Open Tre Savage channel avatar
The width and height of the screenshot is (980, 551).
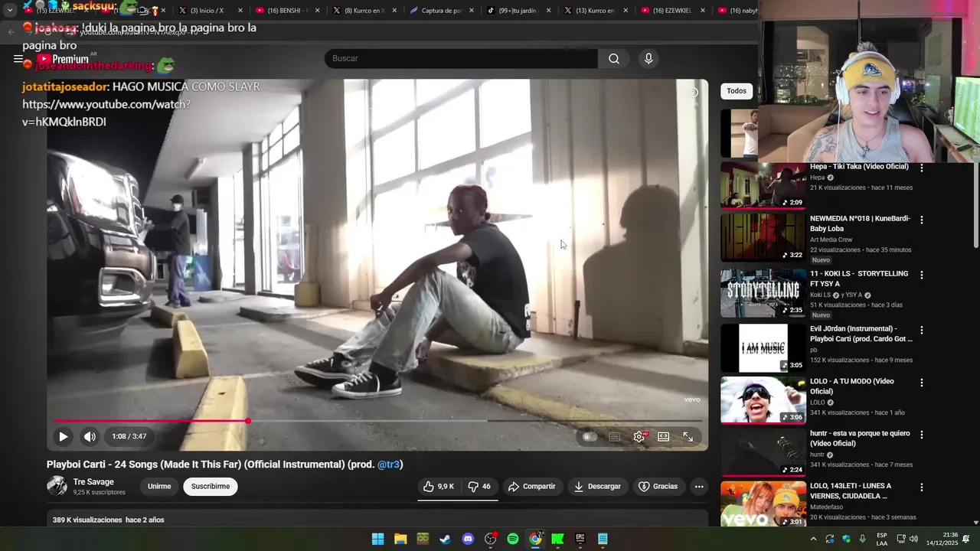pyautogui.click(x=57, y=486)
